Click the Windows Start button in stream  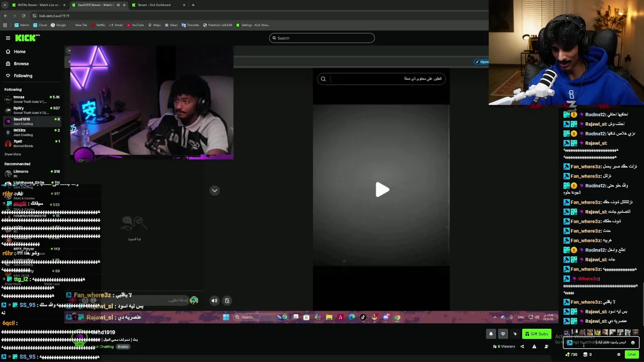(226, 317)
